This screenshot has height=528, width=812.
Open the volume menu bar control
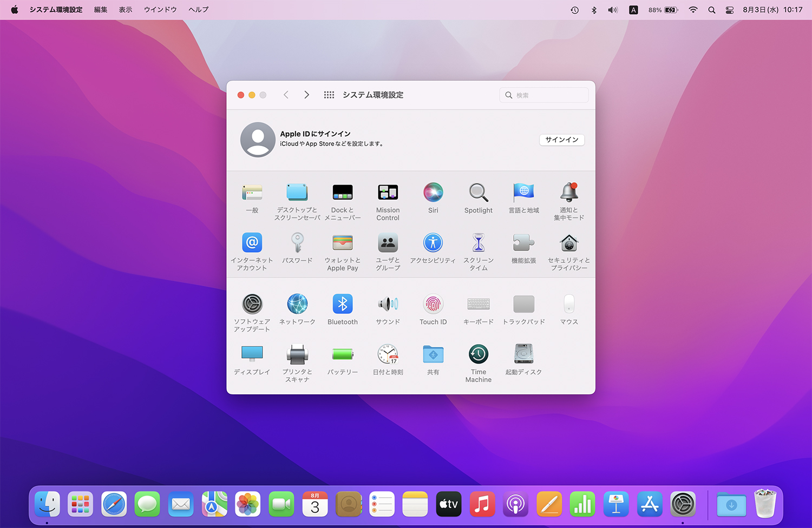pos(613,10)
